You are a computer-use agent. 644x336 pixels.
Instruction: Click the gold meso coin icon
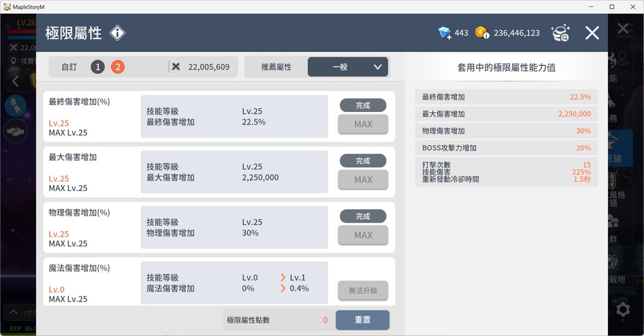pos(482,32)
